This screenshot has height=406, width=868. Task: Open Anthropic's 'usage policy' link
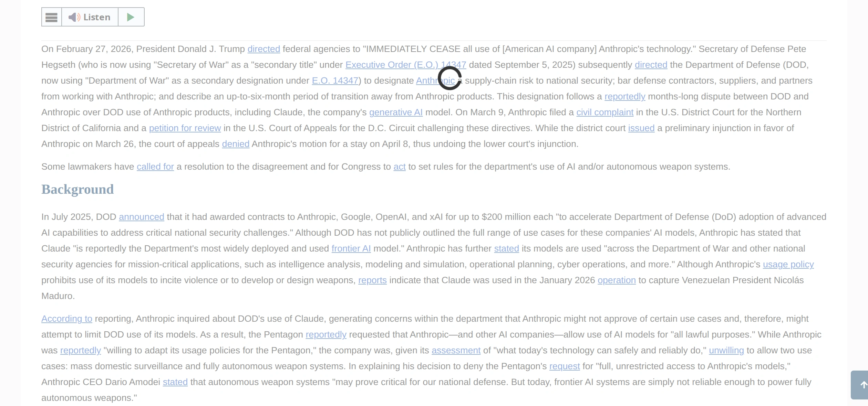pos(788,264)
